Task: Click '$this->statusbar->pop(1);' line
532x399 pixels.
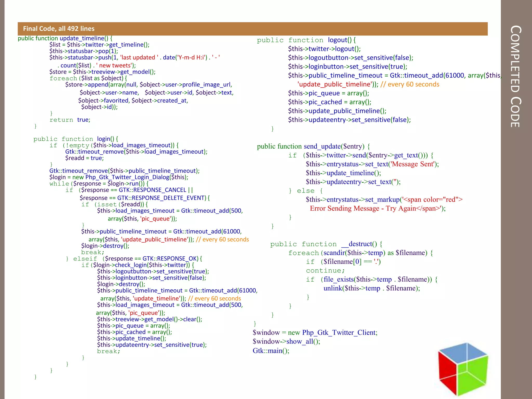Action: [x=84, y=51]
